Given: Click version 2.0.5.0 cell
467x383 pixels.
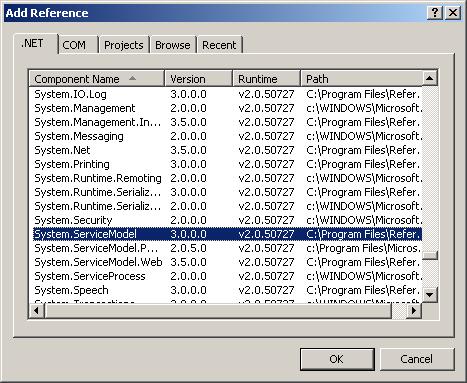Looking at the screenshot, I should pos(188,248).
